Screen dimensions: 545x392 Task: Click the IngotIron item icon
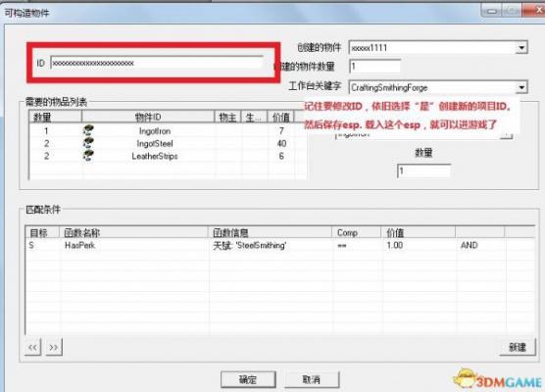tap(88, 131)
